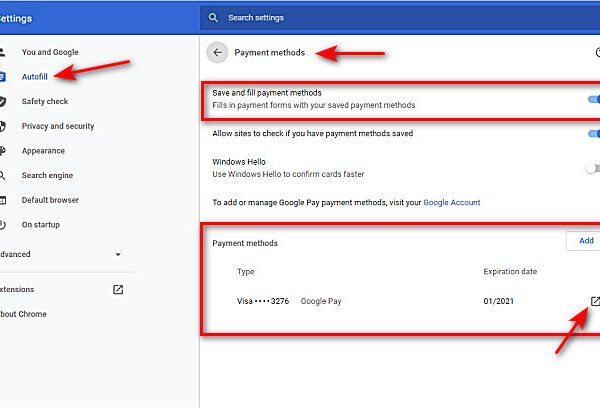Click the Default browser icon

tap(3, 200)
